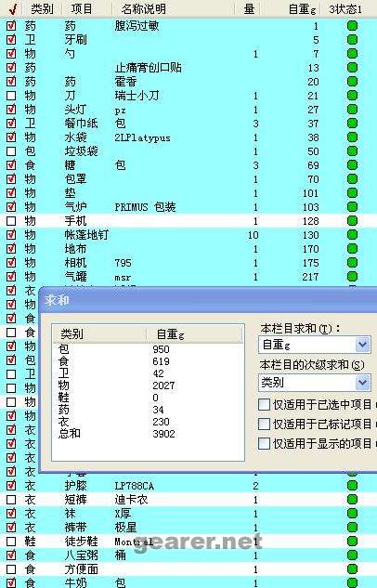Check the 瑞士小刀 row checkbox

coord(11,96)
